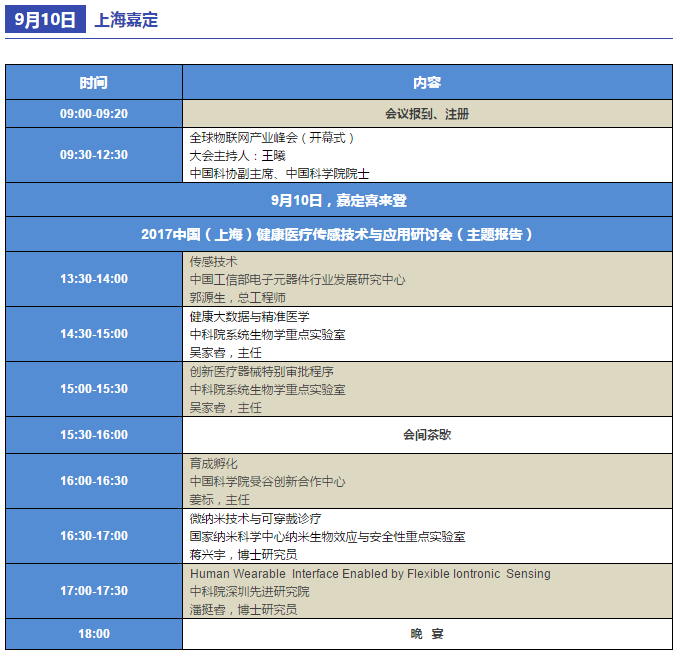Select the 上海嘉定 heading text

click(x=126, y=20)
